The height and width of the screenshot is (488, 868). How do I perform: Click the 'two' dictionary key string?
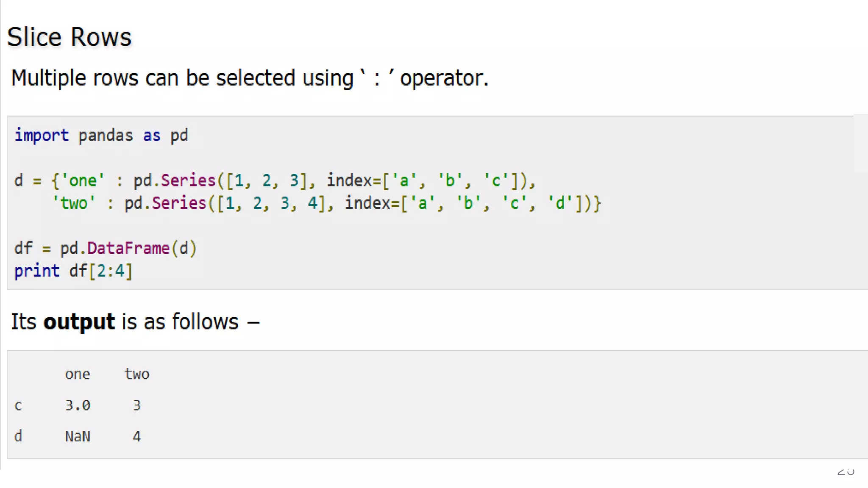[x=73, y=203]
